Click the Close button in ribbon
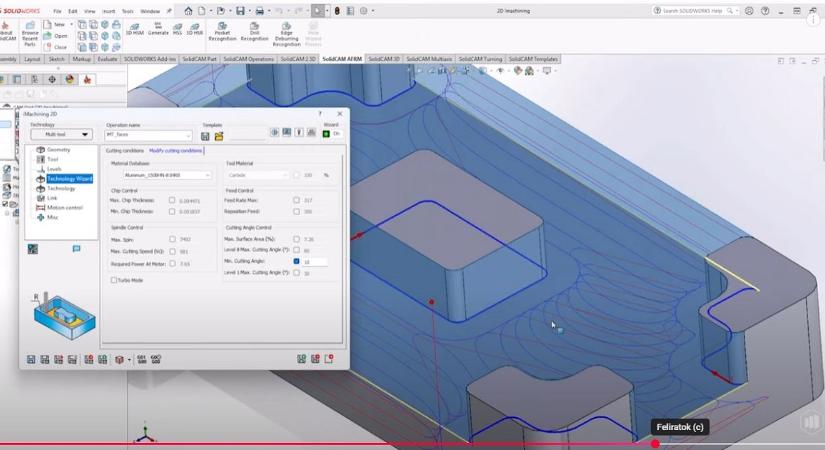Viewport: 825px width, 450px height. [56, 47]
